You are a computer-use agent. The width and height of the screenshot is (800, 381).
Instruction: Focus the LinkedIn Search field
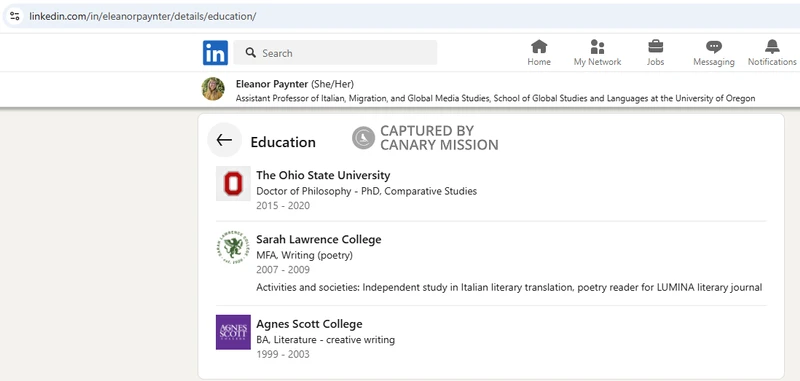[335, 53]
